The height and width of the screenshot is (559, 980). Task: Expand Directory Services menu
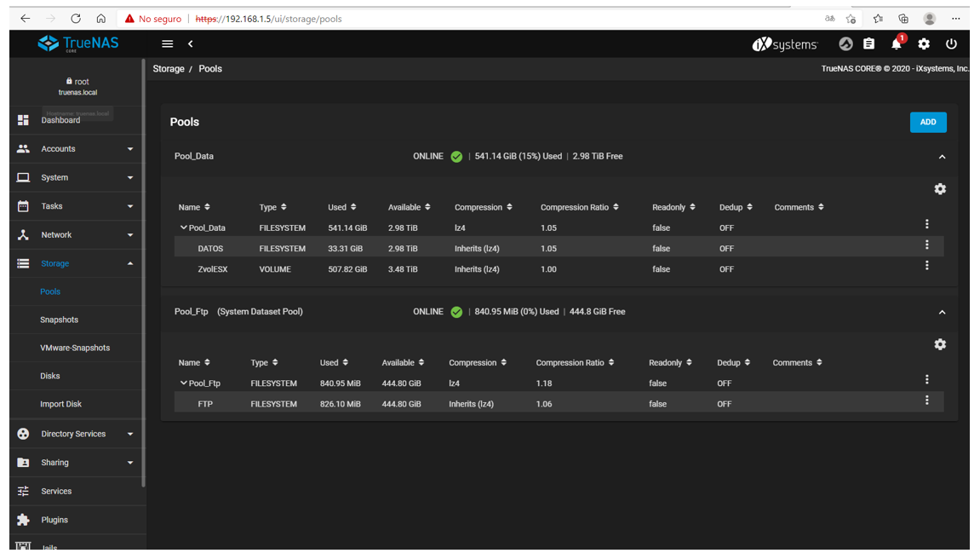77,434
